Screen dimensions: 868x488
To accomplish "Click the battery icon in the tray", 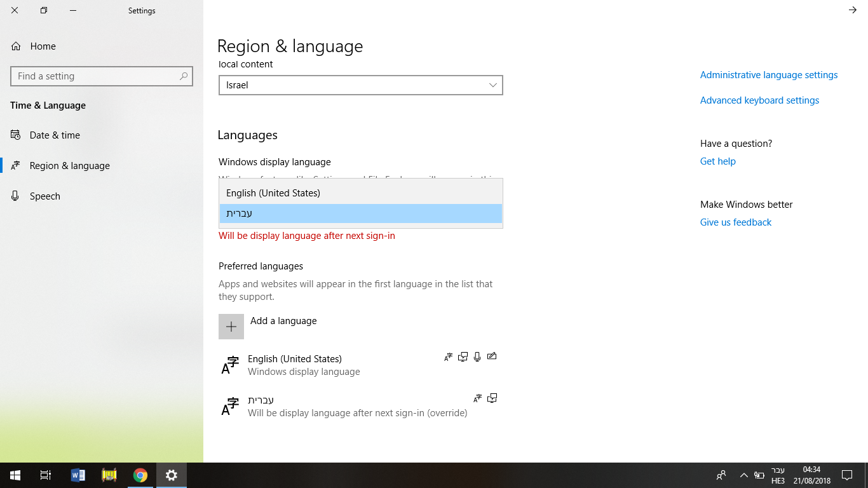I will (759, 475).
